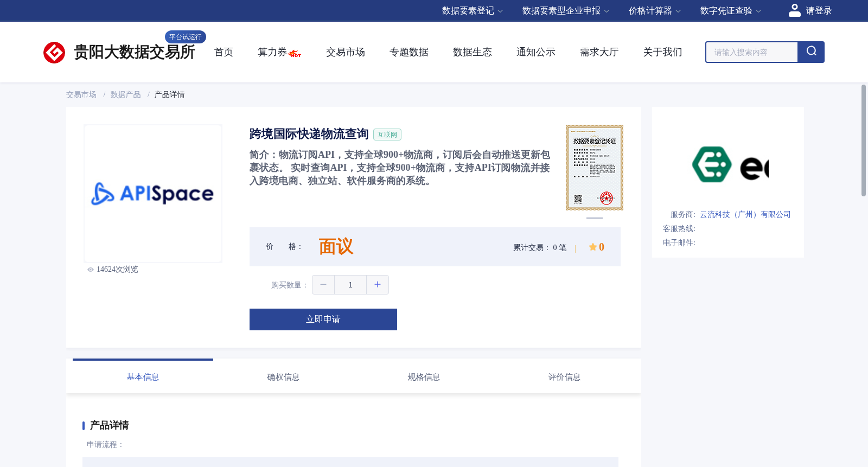The width and height of the screenshot is (868, 467).
Task: Click the 面议 price text
Action: (x=336, y=247)
